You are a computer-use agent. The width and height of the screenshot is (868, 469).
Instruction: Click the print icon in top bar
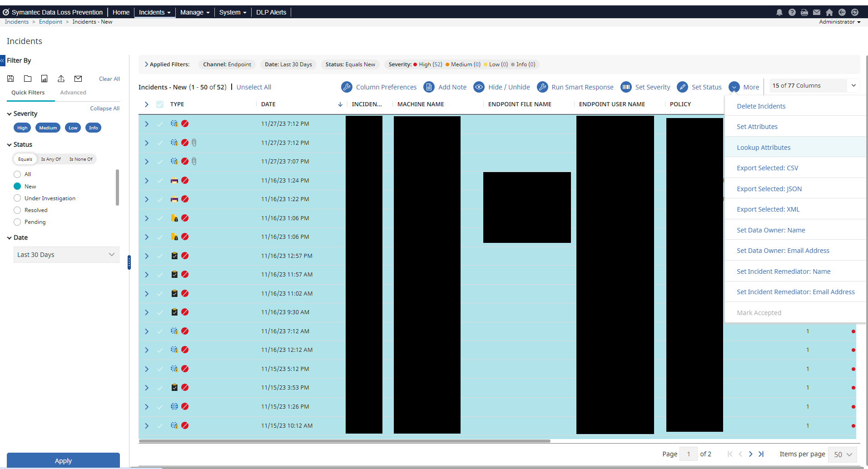pos(804,12)
